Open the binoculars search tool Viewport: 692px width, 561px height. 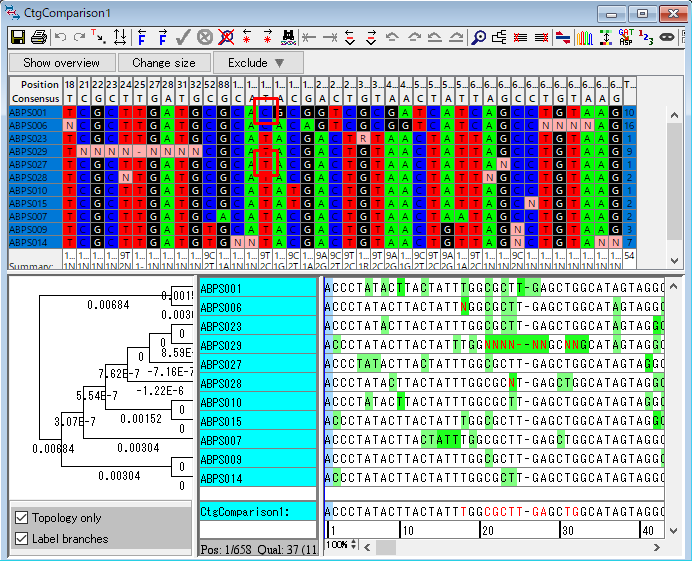pyautogui.click(x=289, y=38)
